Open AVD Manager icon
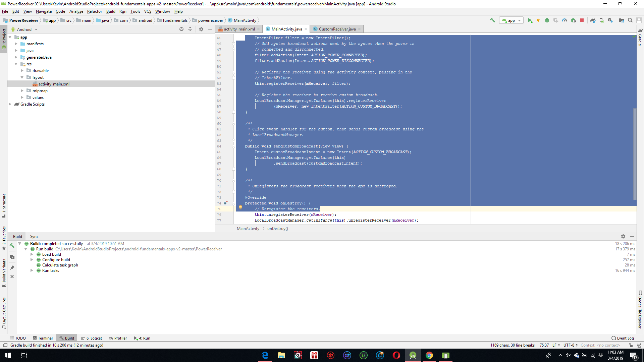The width and height of the screenshot is (644, 362). click(602, 20)
